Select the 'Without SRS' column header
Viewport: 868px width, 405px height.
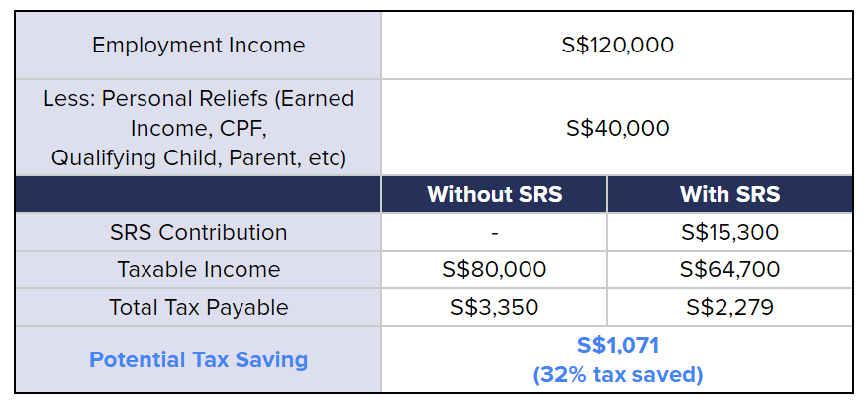494,194
